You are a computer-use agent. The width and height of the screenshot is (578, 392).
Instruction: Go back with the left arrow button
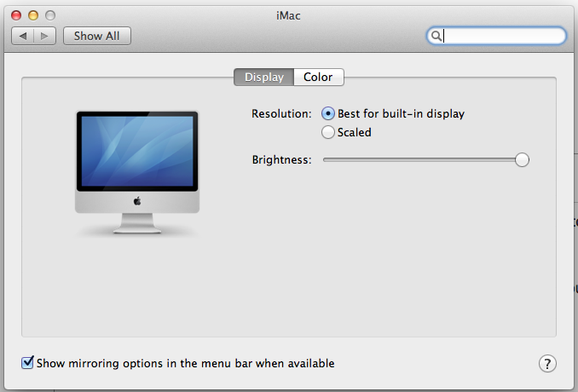pos(23,36)
